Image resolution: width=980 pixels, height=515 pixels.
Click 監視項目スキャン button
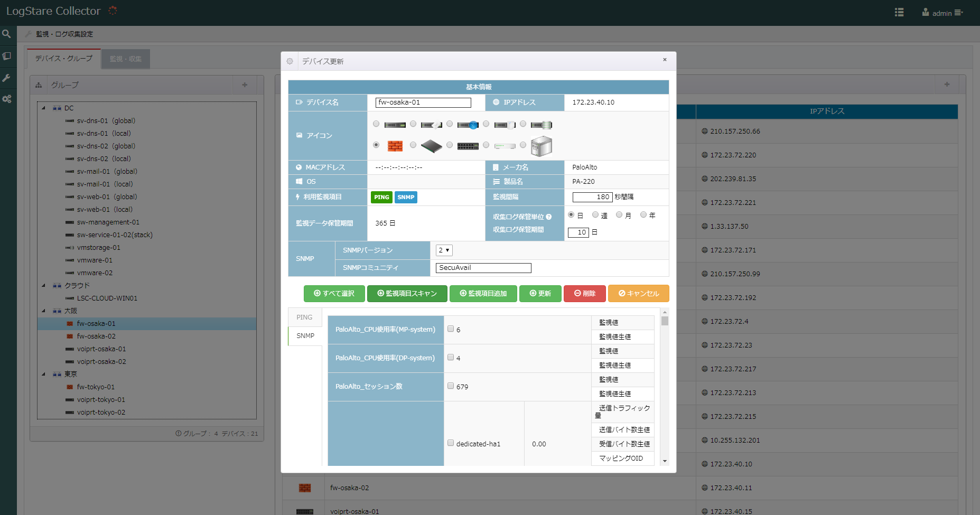[x=407, y=294]
